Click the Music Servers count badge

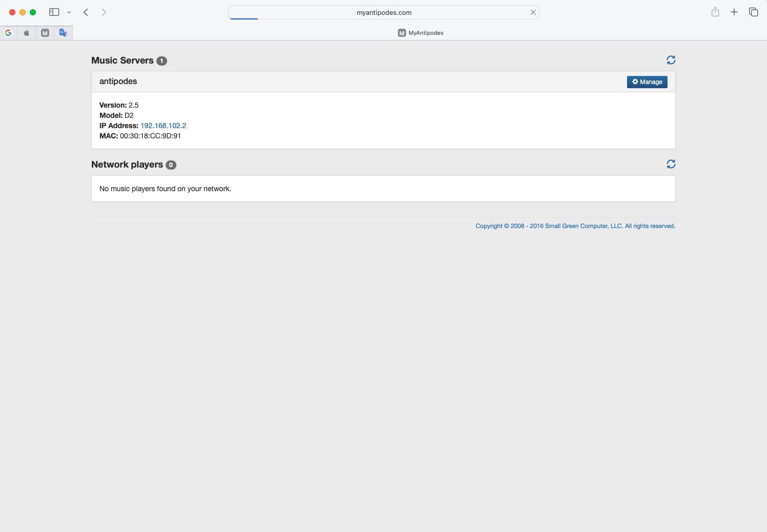click(x=162, y=61)
